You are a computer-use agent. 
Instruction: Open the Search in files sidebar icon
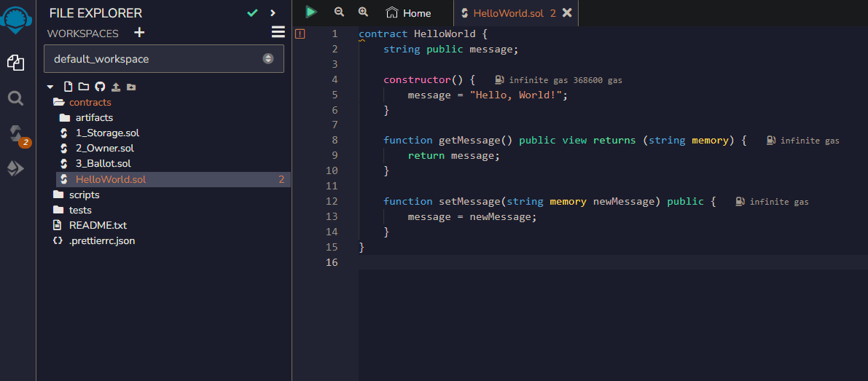click(x=15, y=99)
